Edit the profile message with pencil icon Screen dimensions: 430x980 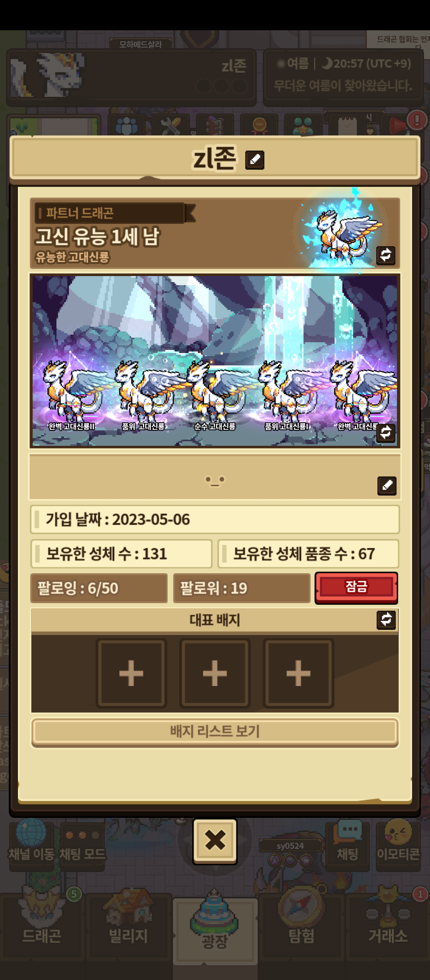(387, 486)
